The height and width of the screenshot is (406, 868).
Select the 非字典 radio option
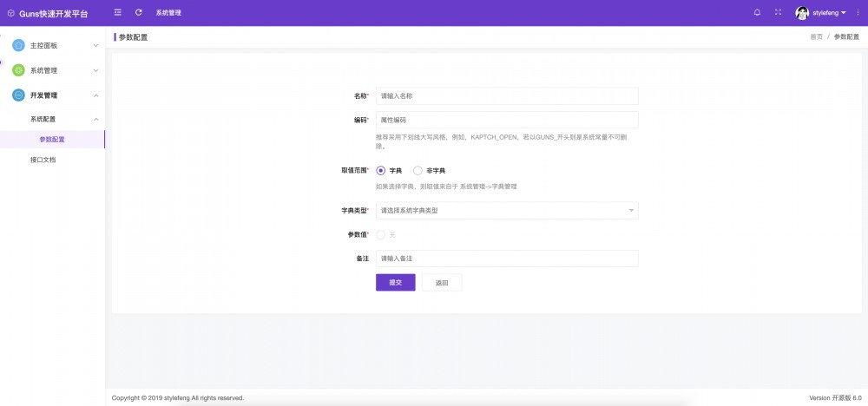pos(418,170)
